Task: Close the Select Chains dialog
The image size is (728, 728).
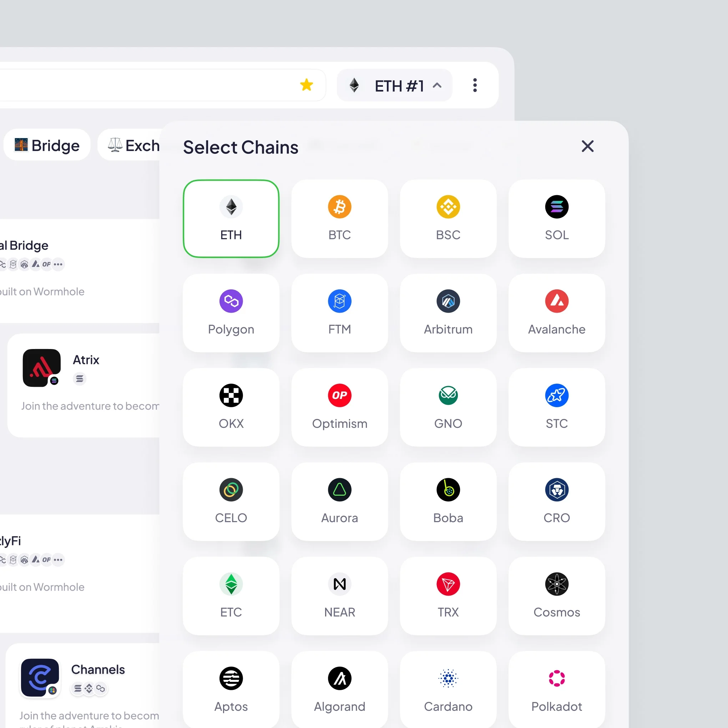Action: pos(587,147)
